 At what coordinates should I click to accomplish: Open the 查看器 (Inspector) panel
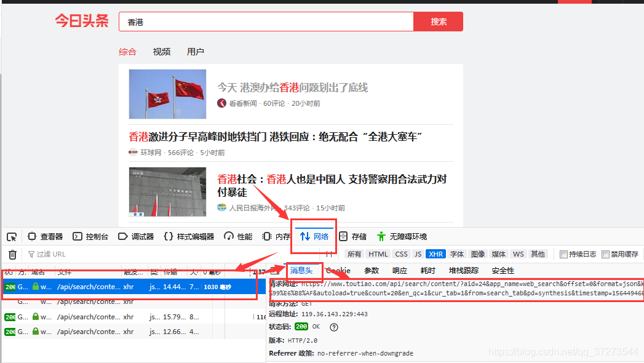point(45,236)
